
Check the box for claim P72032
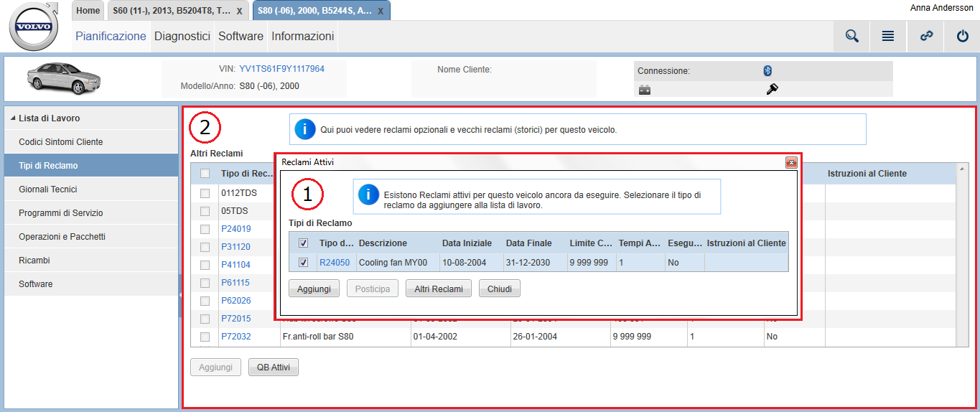click(205, 337)
